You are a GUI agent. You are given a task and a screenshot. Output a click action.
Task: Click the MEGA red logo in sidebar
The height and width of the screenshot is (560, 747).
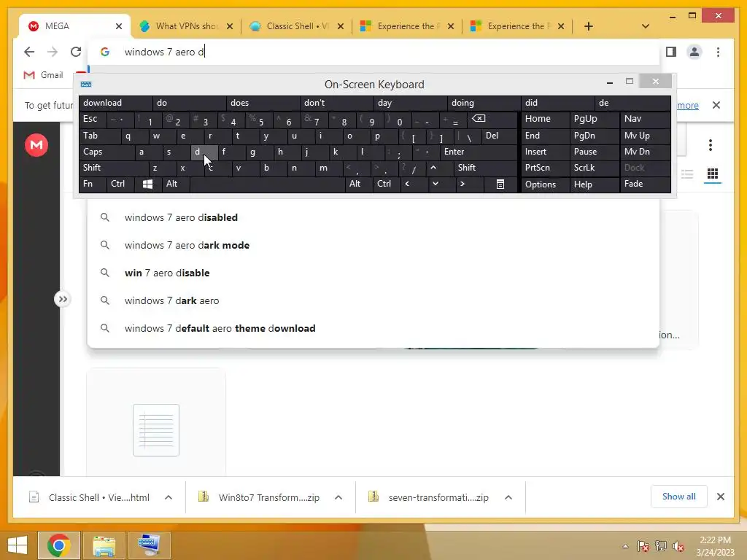[36, 145]
